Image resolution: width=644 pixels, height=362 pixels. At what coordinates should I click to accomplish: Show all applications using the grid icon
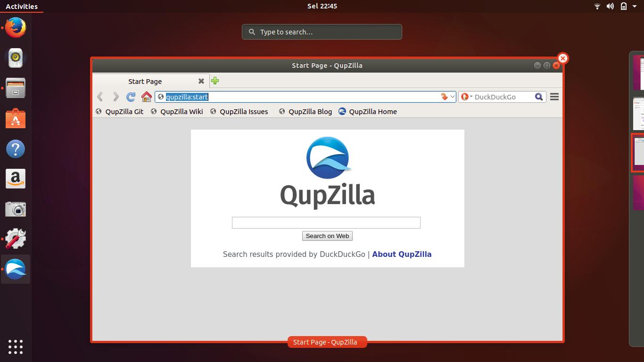coord(16,346)
